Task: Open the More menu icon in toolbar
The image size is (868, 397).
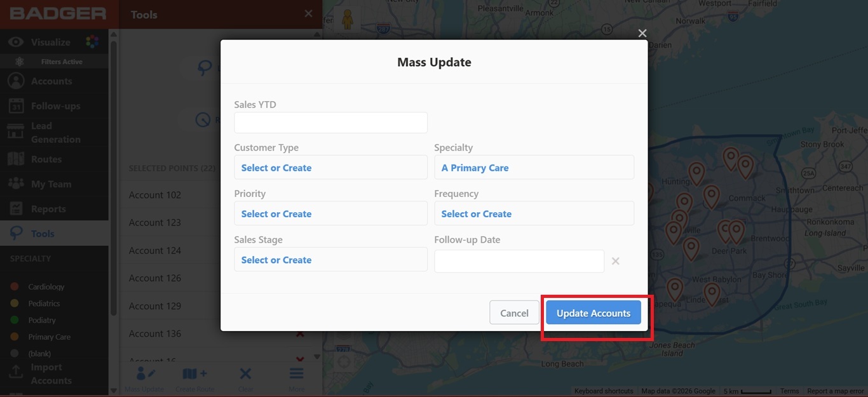Action: tap(296, 374)
